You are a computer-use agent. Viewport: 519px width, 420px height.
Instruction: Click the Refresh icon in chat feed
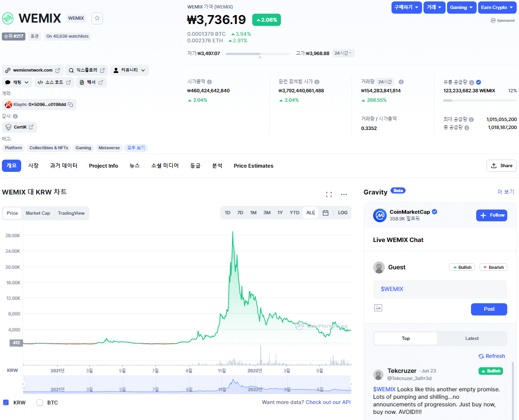(x=481, y=356)
